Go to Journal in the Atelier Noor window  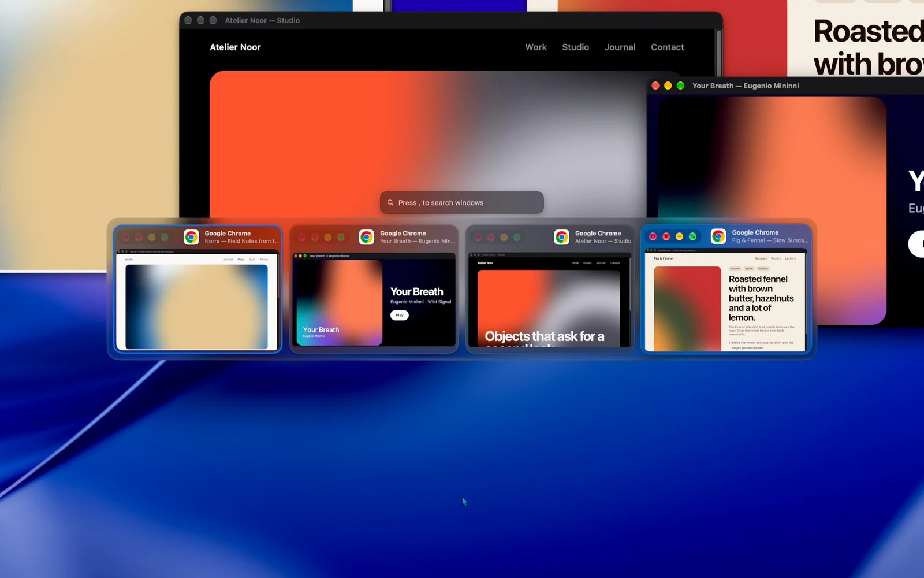pos(620,47)
